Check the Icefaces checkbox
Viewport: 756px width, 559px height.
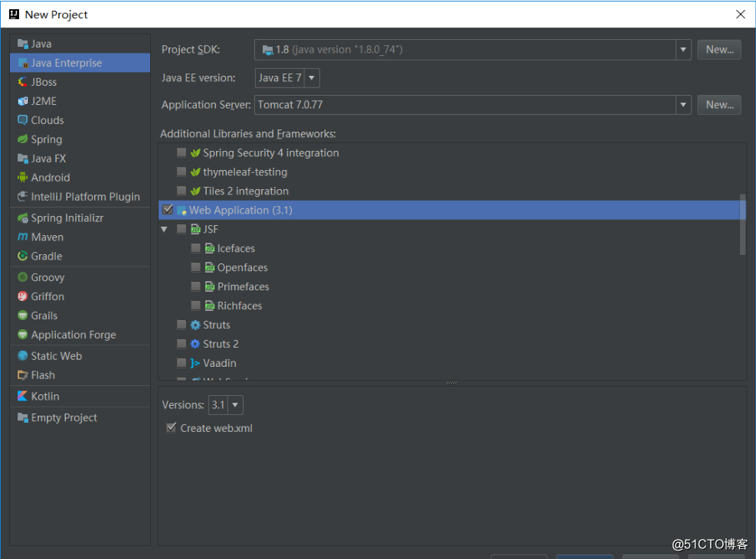(196, 248)
